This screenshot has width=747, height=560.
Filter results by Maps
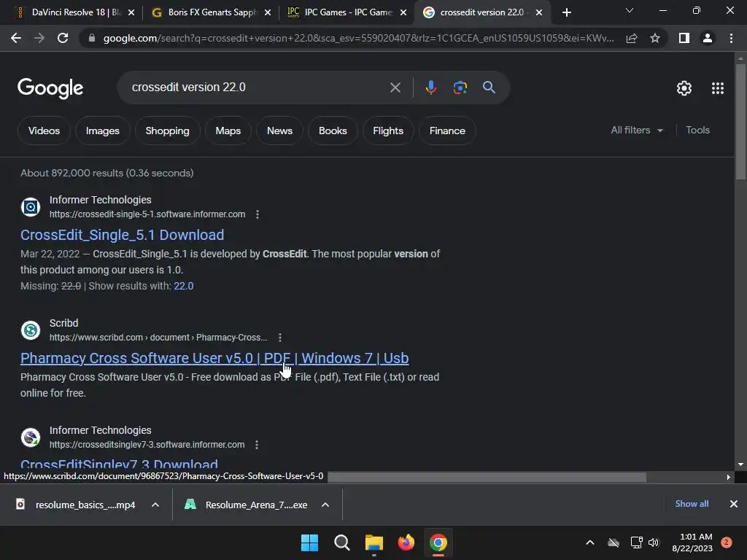tap(228, 131)
